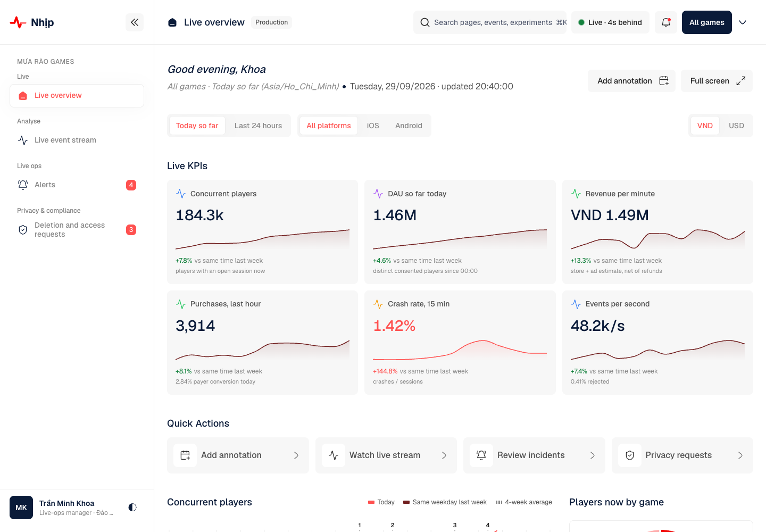
Task: Click the Production environment tag
Action: (271, 22)
